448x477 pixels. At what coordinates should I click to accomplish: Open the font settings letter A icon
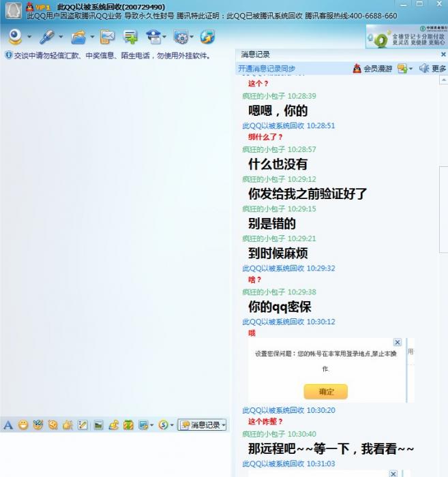pyautogui.click(x=8, y=425)
